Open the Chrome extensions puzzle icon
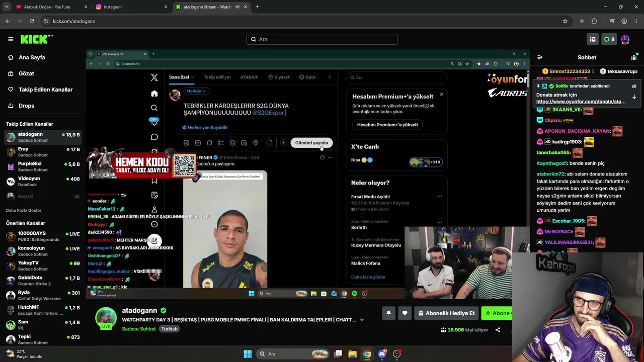Viewport: 644px width, 362px height. tap(594, 21)
